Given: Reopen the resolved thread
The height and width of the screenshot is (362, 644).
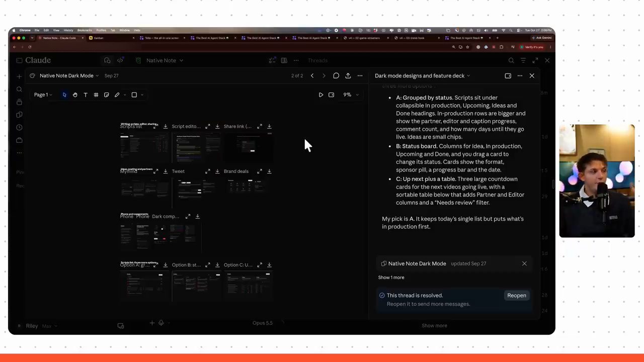Looking at the screenshot, I should (517, 296).
